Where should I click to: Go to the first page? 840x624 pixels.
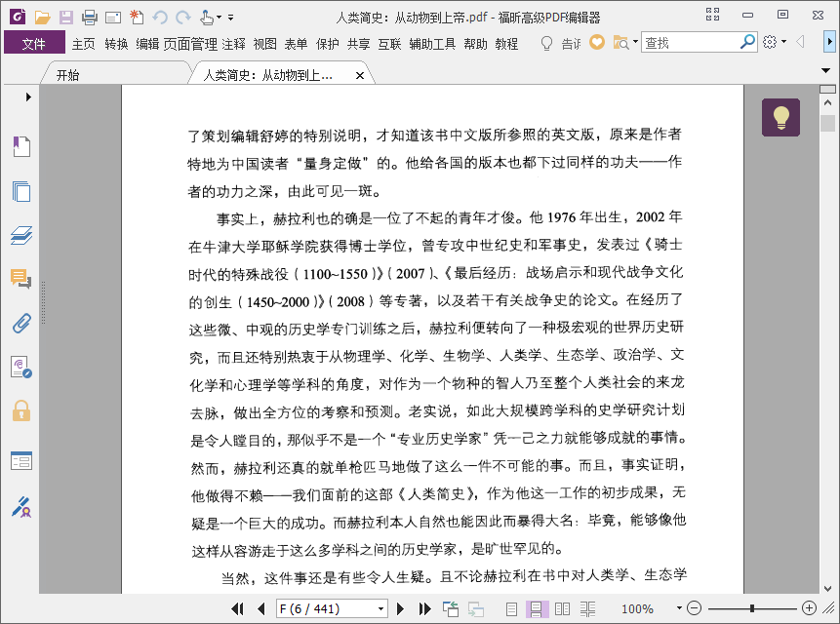237,608
